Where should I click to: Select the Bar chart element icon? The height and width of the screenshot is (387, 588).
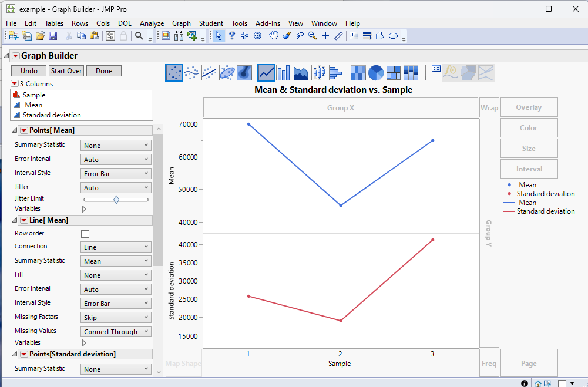[x=284, y=73]
